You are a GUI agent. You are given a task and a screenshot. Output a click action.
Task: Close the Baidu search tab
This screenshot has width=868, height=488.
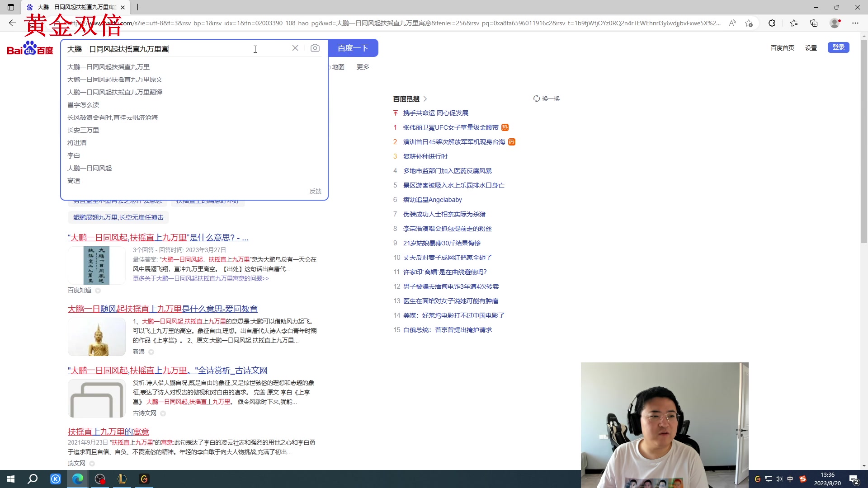pyautogui.click(x=123, y=7)
